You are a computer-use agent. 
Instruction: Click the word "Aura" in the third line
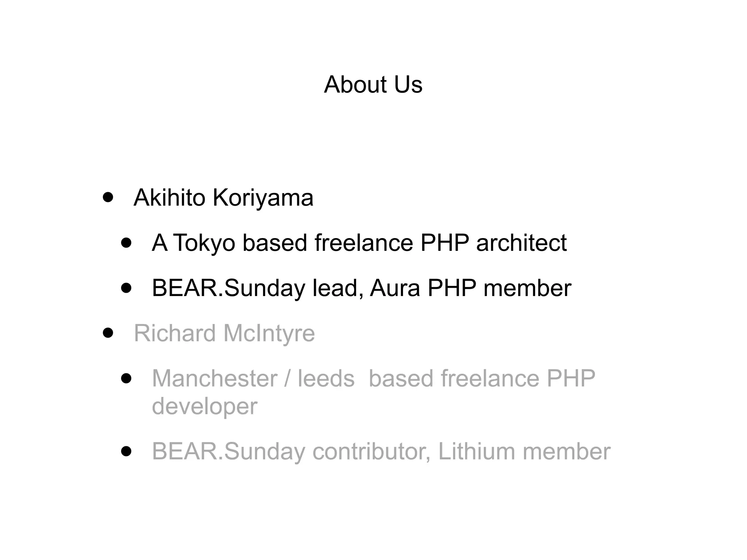(x=395, y=288)
